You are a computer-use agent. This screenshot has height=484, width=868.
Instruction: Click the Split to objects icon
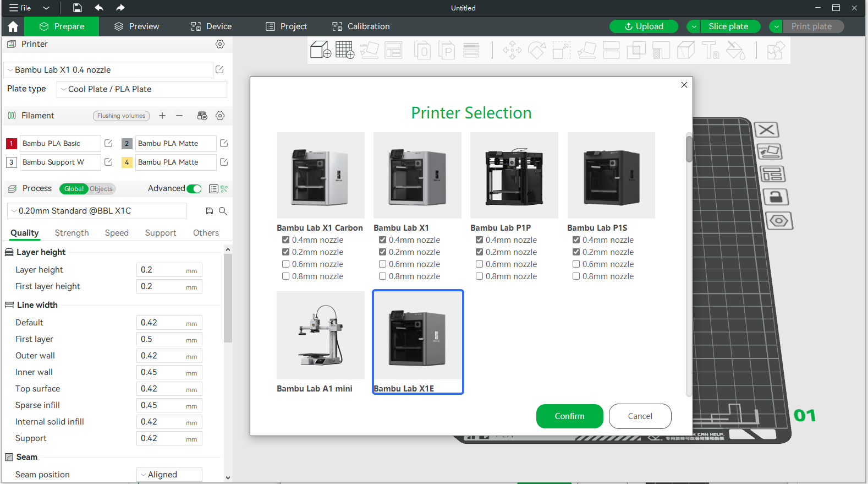coord(422,50)
